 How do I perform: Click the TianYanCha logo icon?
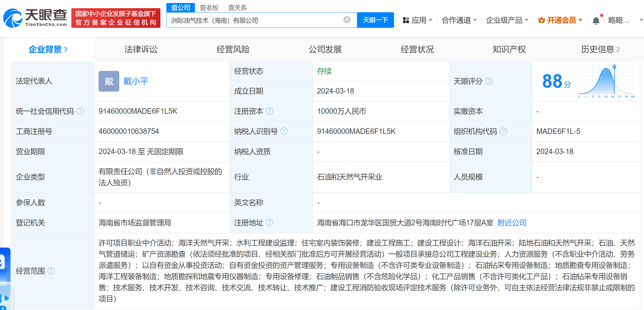coord(13,18)
